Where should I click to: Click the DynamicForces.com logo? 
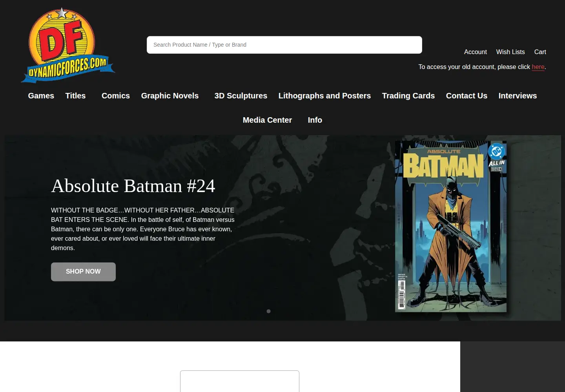click(x=68, y=45)
